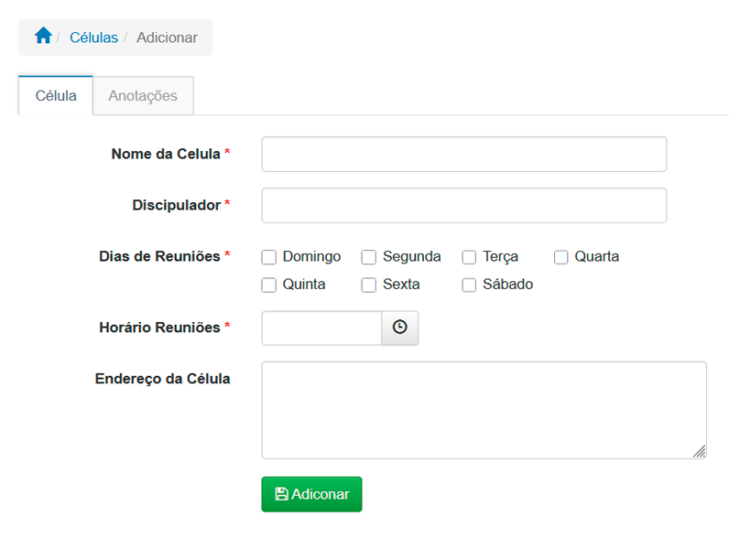Click the Horário Reuniões time input
This screenshot has height=560, width=729.
321,328
